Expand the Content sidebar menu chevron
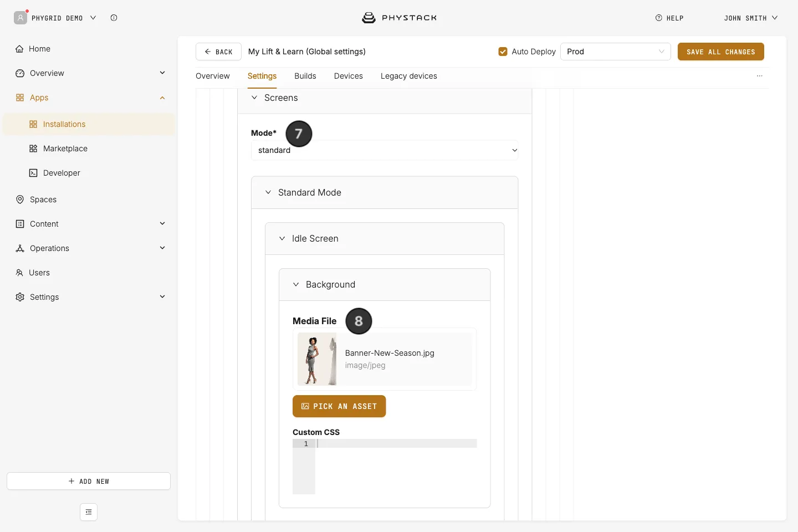The height and width of the screenshot is (532, 798). pyautogui.click(x=162, y=223)
